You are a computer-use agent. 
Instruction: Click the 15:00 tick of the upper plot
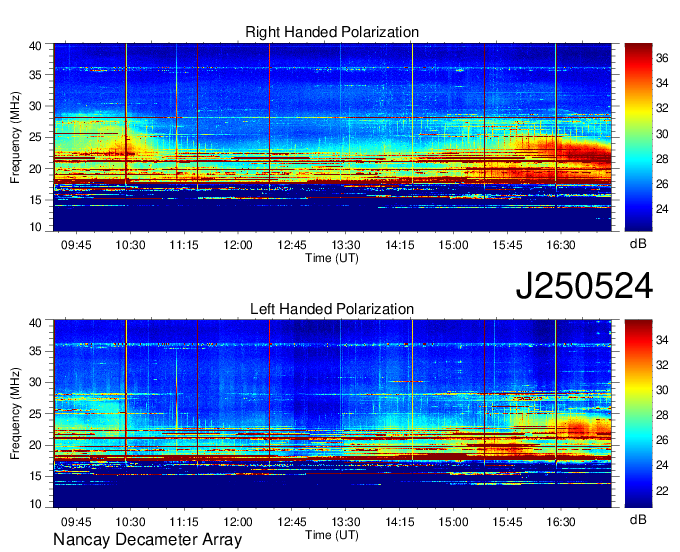pos(453,245)
